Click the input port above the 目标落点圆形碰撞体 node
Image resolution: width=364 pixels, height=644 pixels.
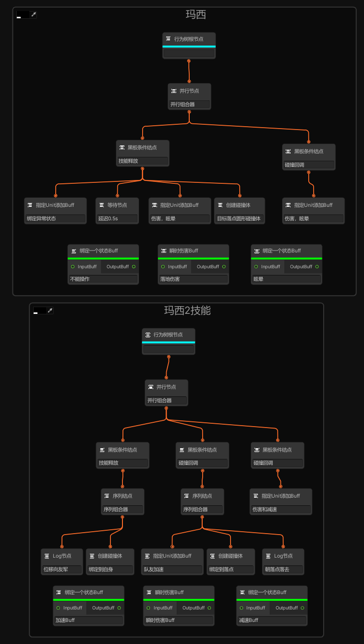pos(239,195)
